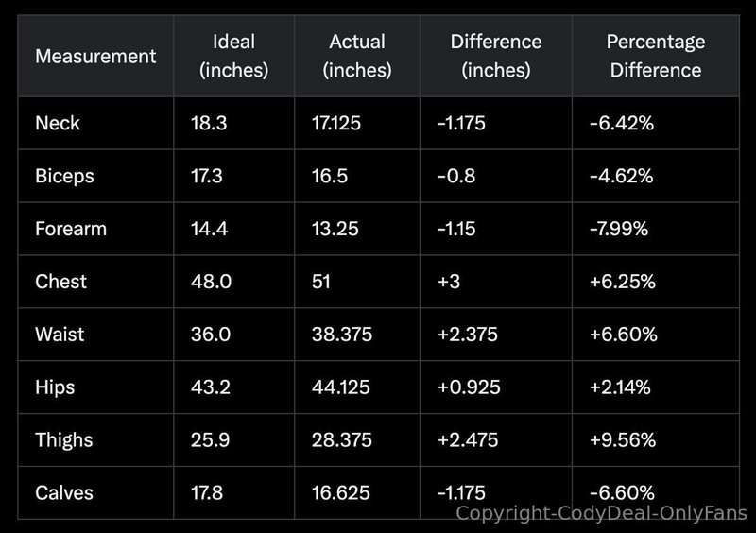Click the Chest row label

coord(60,282)
